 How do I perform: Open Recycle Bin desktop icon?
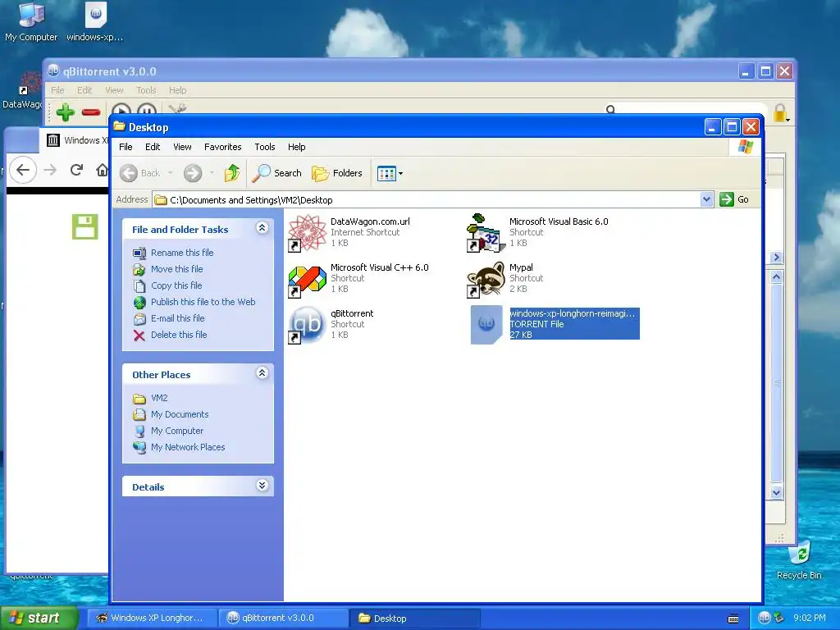tap(799, 561)
